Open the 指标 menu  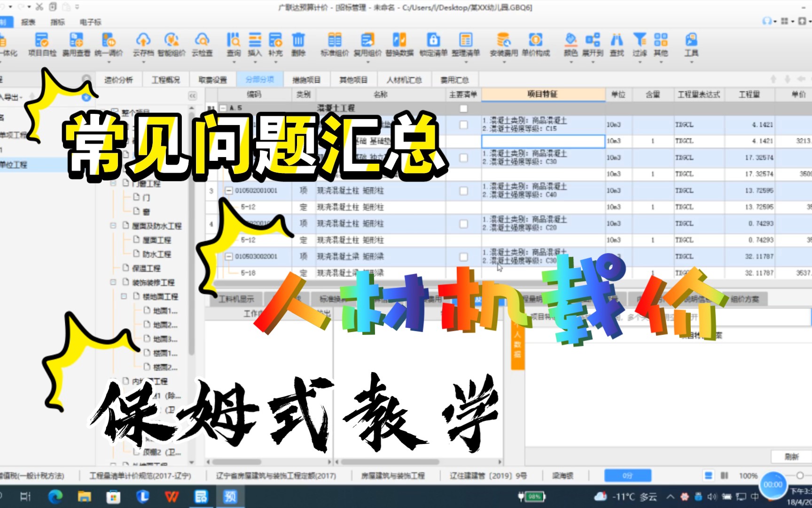(x=58, y=22)
